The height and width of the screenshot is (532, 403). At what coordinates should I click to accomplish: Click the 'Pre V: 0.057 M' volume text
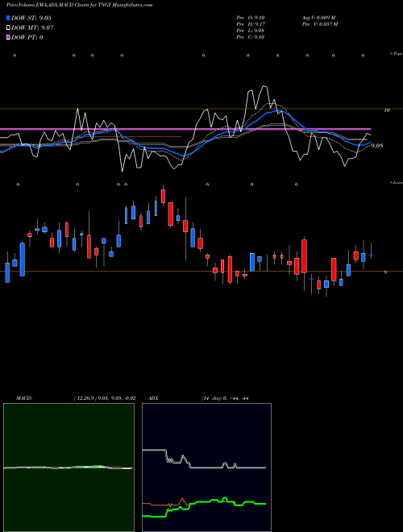(x=319, y=24)
